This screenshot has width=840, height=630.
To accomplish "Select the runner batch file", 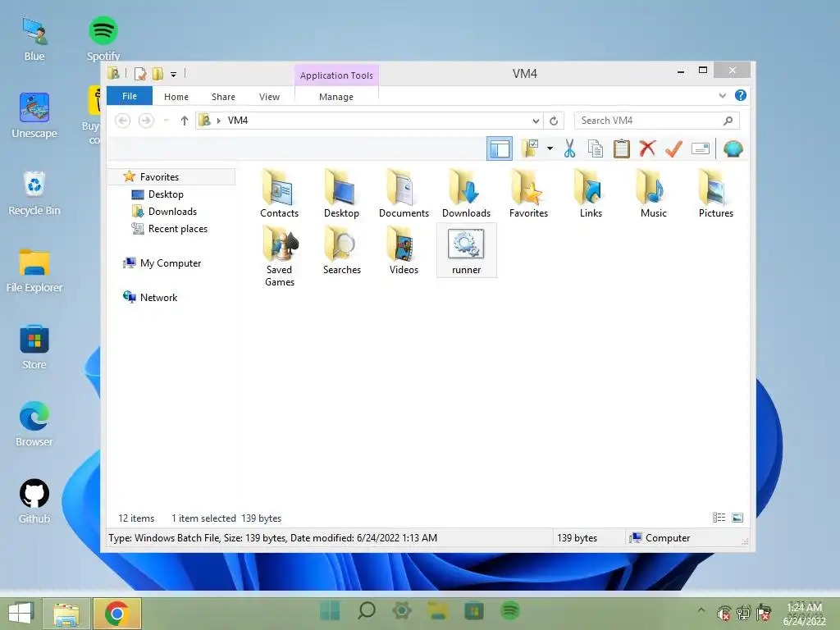I will point(467,250).
